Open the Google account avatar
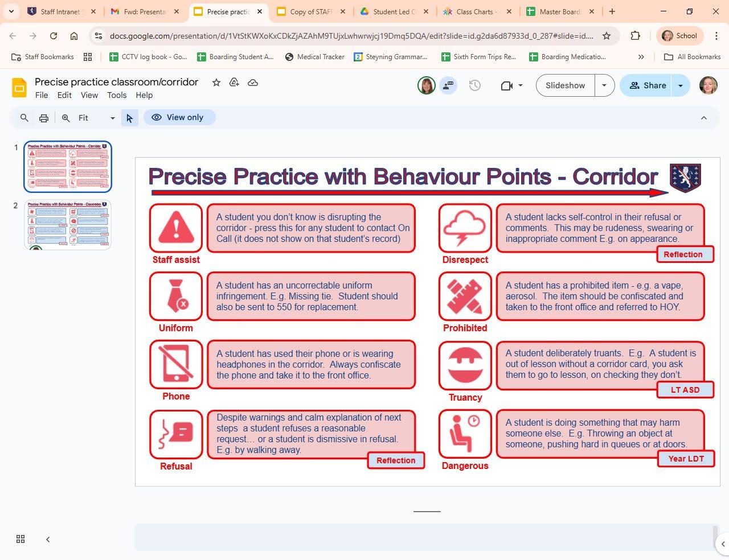729x560 pixels. click(x=708, y=85)
